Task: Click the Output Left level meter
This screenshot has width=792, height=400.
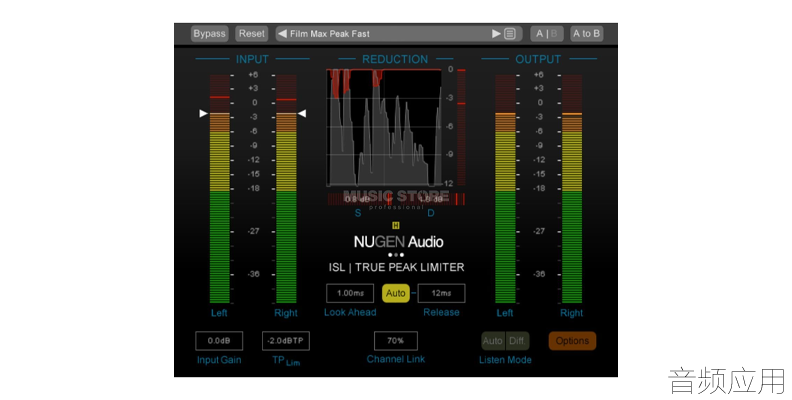Action: (x=505, y=189)
